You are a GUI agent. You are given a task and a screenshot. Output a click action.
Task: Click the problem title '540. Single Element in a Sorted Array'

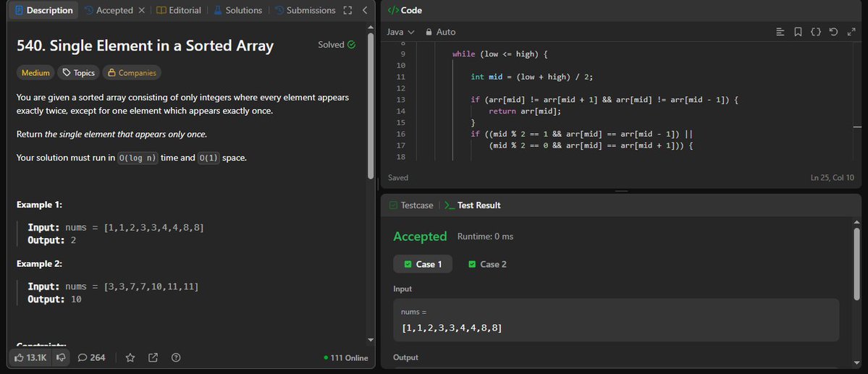[145, 46]
